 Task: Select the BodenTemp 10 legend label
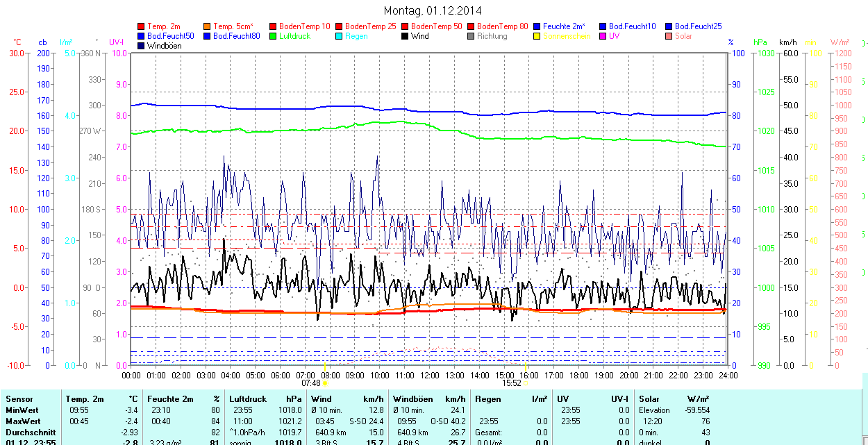point(304,26)
